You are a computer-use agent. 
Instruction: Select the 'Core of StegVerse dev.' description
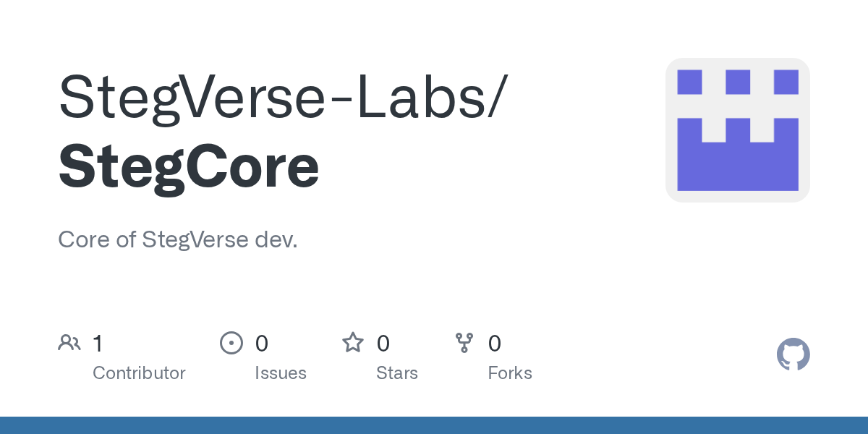tap(178, 240)
